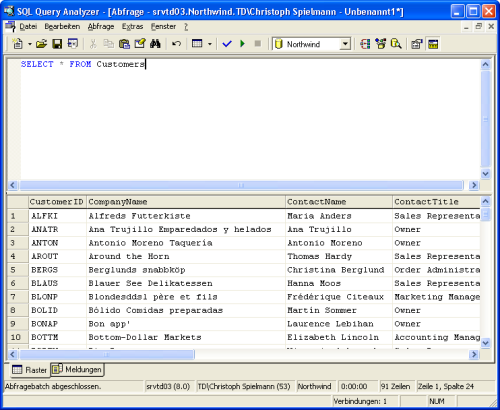Open the Northwind database combo box
Image resolution: width=500 pixels, height=410 pixels.
tap(312, 44)
